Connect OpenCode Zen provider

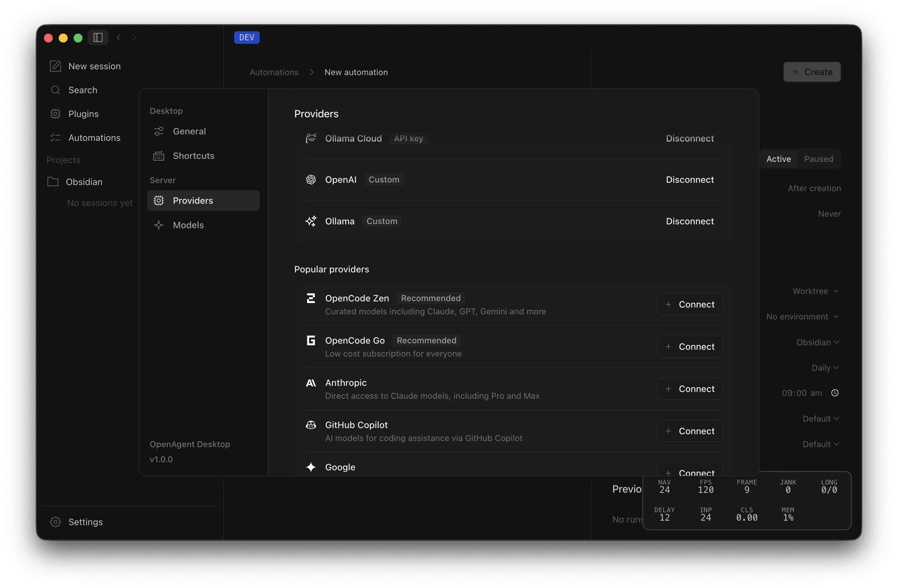690,304
